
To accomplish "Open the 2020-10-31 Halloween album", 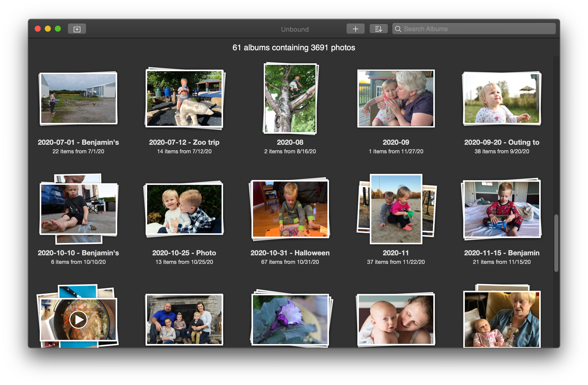I will (290, 209).
